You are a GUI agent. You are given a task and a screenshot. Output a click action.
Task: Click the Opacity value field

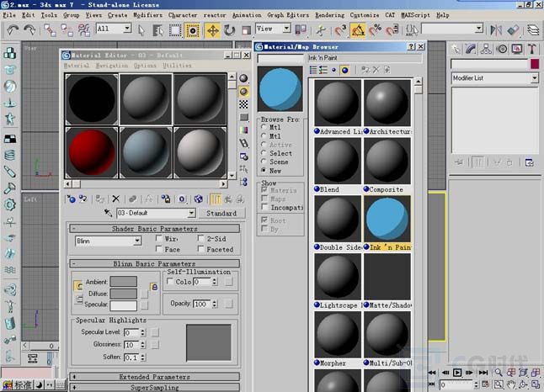coord(202,304)
